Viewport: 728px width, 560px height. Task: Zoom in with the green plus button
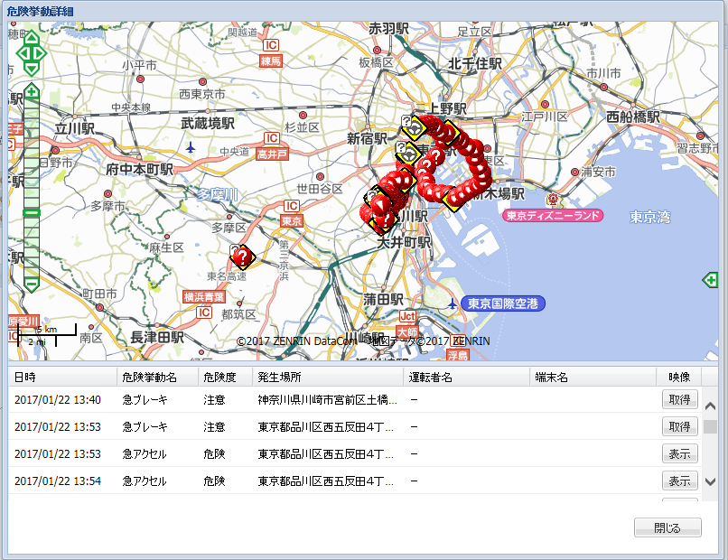(x=32, y=91)
